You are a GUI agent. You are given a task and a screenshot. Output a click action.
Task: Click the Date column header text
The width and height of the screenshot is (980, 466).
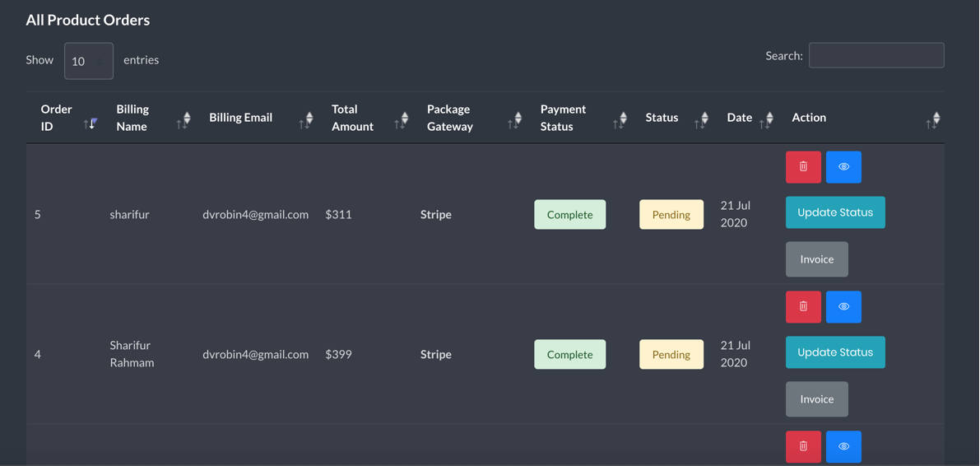[x=740, y=118]
